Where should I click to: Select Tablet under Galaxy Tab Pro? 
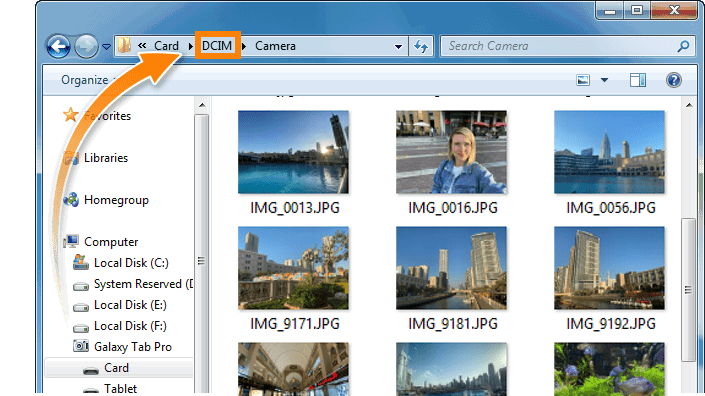(120, 388)
